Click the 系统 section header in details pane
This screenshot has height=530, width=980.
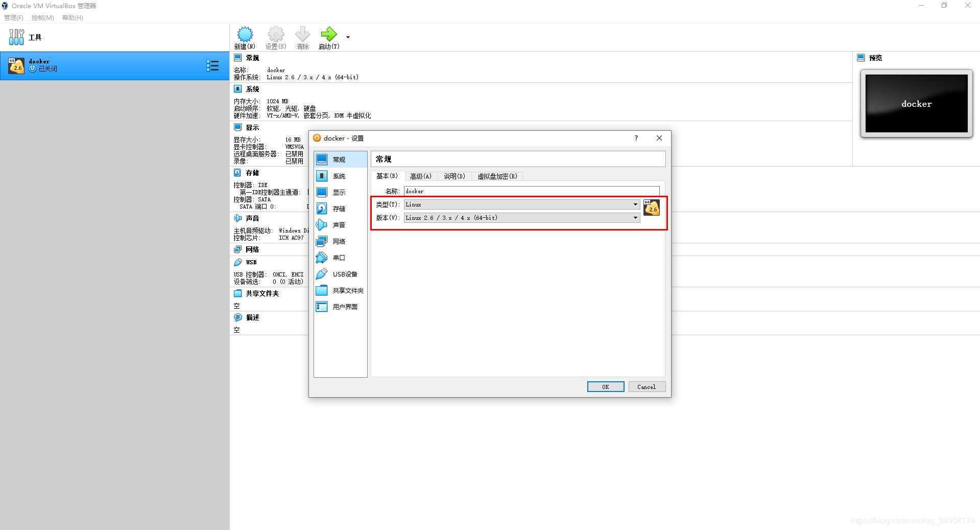(252, 89)
